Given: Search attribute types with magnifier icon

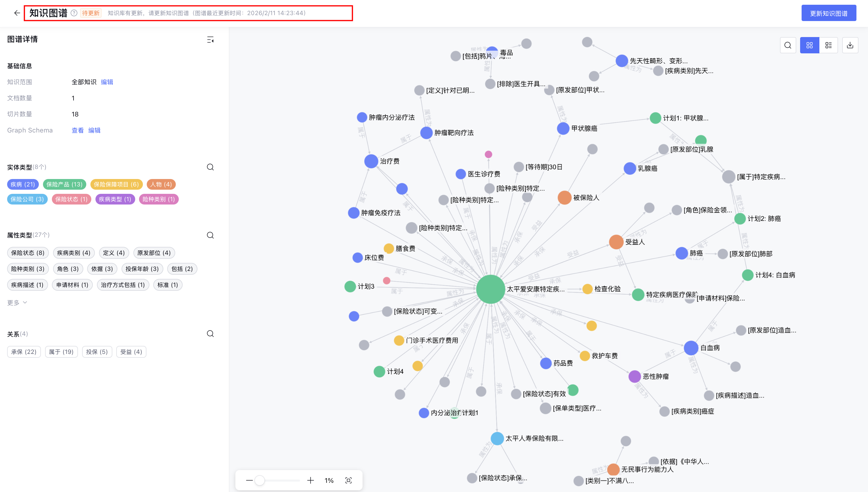Looking at the screenshot, I should click(x=210, y=235).
